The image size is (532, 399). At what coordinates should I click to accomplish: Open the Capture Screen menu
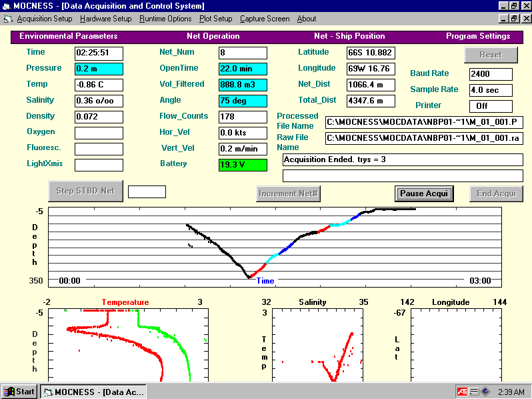pyautogui.click(x=265, y=19)
